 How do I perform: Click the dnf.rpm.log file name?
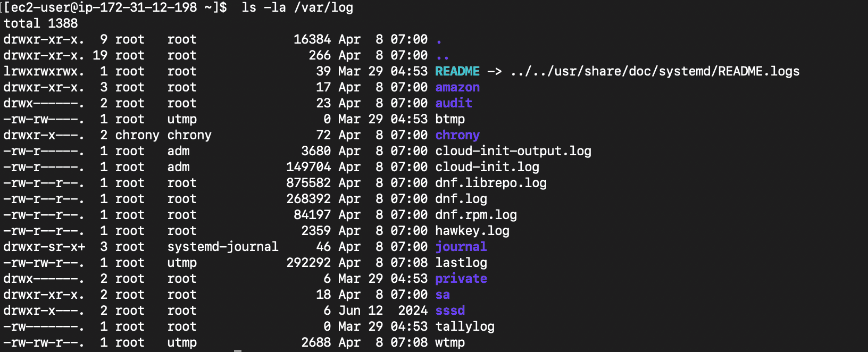pos(475,215)
